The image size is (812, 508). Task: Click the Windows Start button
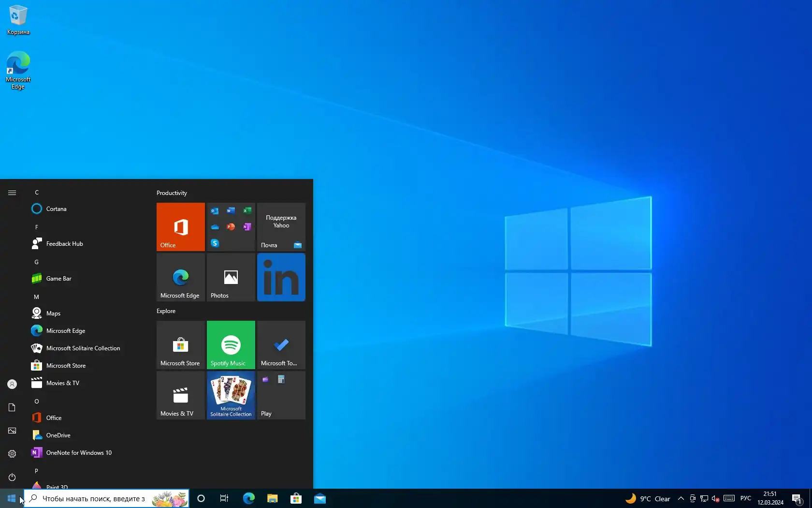(x=12, y=498)
